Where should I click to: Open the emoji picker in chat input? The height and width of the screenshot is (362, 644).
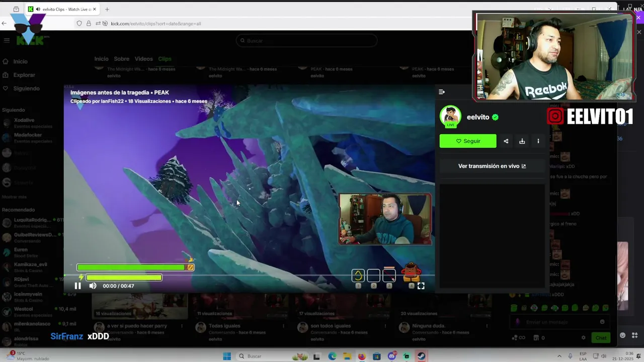[x=602, y=322]
